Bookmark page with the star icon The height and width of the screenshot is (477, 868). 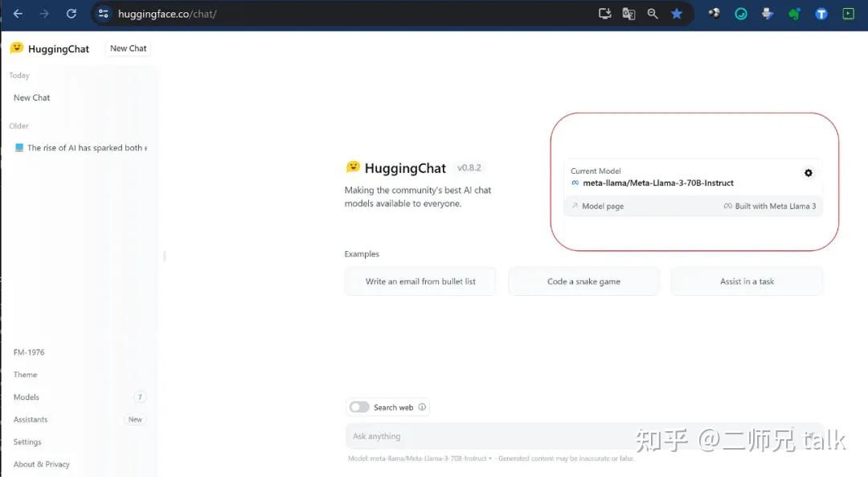coord(677,14)
